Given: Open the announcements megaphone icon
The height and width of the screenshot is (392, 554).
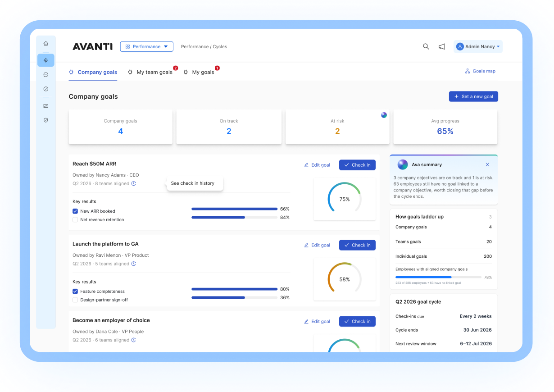Looking at the screenshot, I should pos(442,46).
